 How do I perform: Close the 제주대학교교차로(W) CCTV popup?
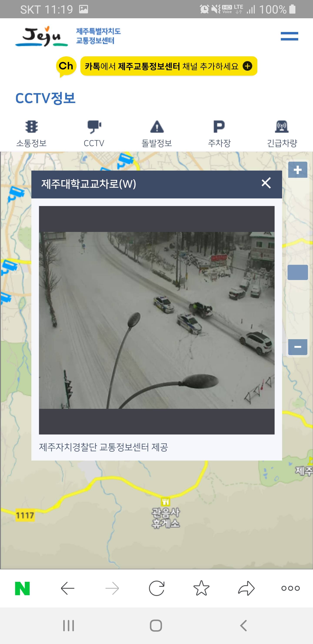(x=266, y=183)
